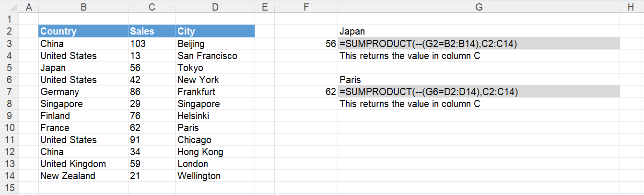The image size is (644, 195).
Task: Select the Wellington city cell
Action: pos(215,176)
